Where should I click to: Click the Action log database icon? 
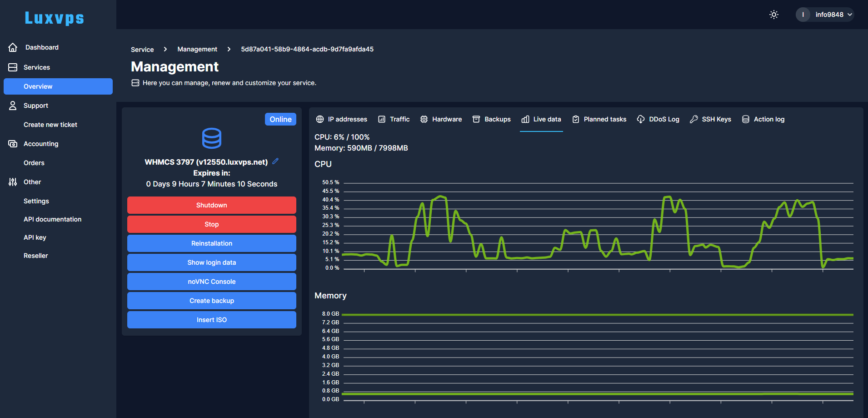[x=746, y=119]
